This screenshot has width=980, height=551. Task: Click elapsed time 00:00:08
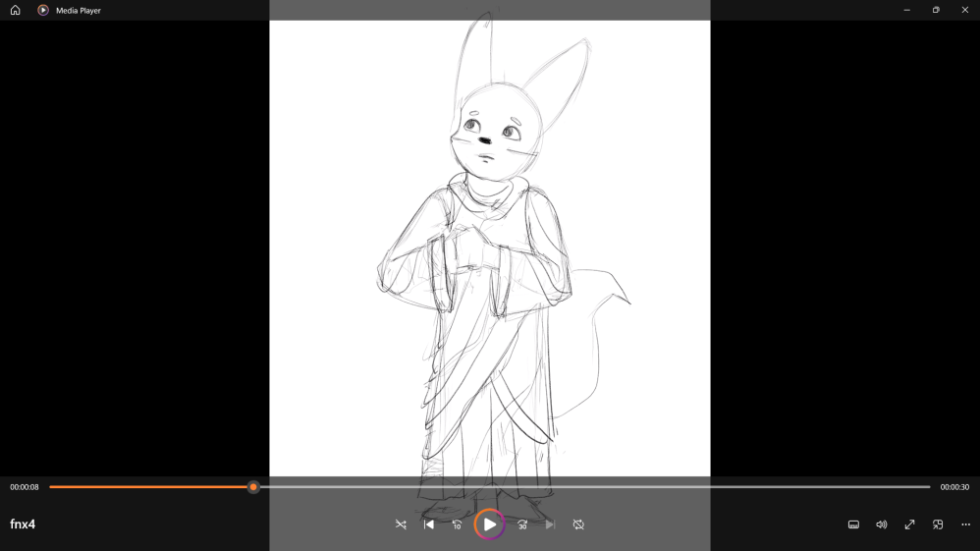point(25,487)
